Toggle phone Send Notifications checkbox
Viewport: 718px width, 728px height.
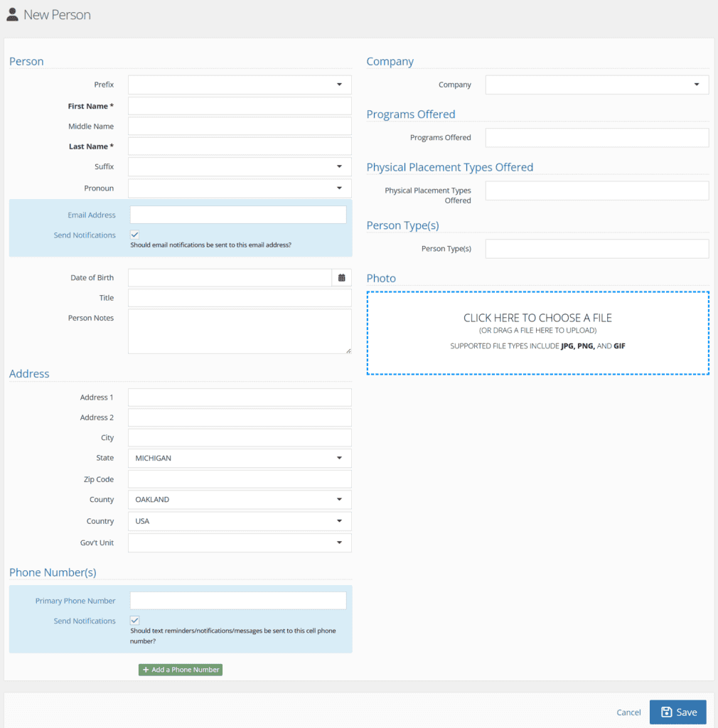tap(134, 621)
